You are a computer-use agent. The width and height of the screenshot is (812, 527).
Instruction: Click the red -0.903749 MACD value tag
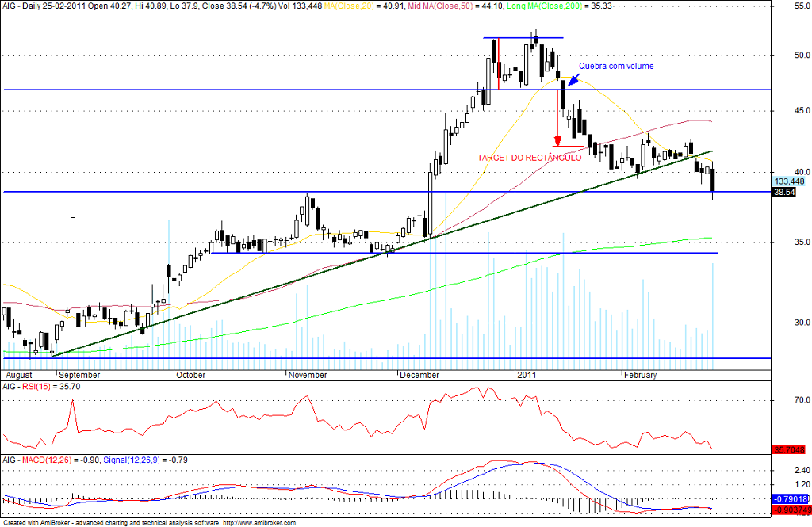(x=792, y=510)
